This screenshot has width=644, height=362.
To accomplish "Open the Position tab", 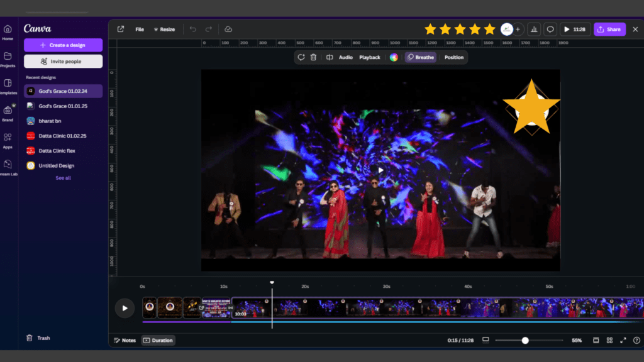I will 453,57.
